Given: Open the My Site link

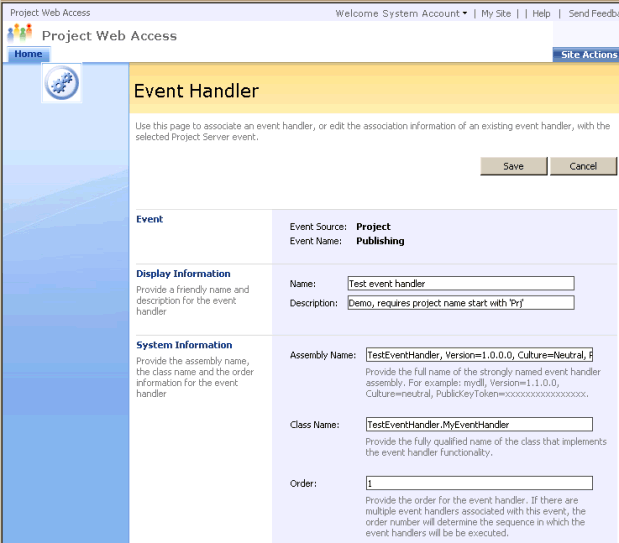Looking at the screenshot, I should pyautogui.click(x=496, y=13).
